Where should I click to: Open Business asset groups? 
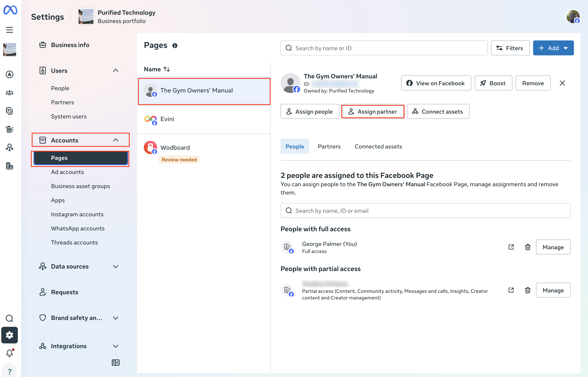(80, 186)
